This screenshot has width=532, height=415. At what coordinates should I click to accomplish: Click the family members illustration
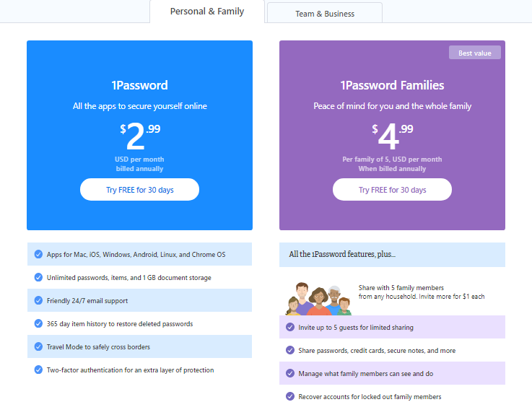coord(318,299)
